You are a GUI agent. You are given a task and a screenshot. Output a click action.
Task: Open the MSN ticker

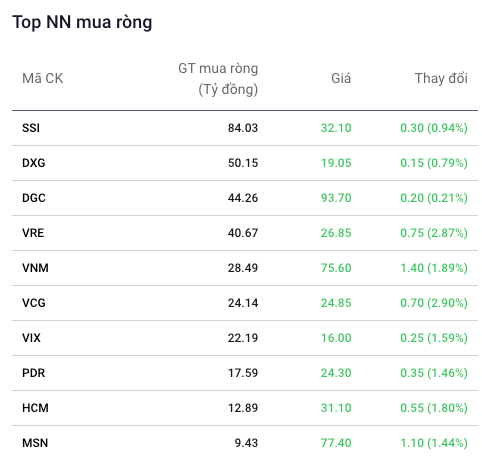tap(35, 443)
